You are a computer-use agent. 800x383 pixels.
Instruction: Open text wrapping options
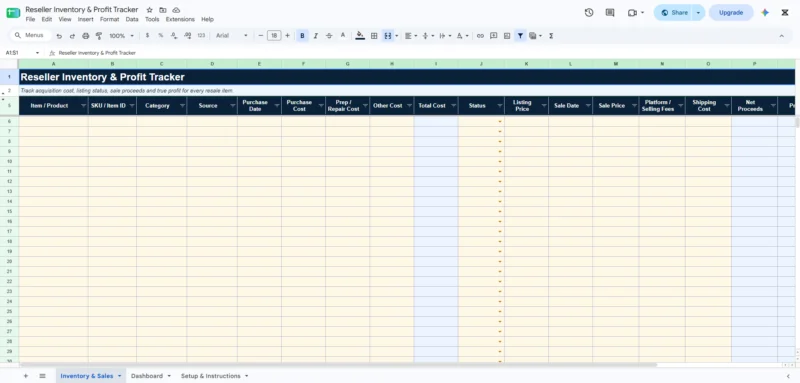(445, 36)
